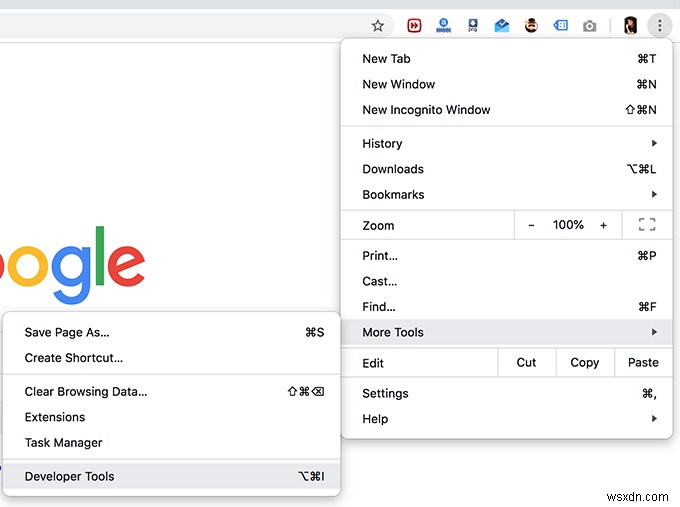Open a New Incognito Window
The width and height of the screenshot is (680, 507).
pyautogui.click(x=507, y=110)
